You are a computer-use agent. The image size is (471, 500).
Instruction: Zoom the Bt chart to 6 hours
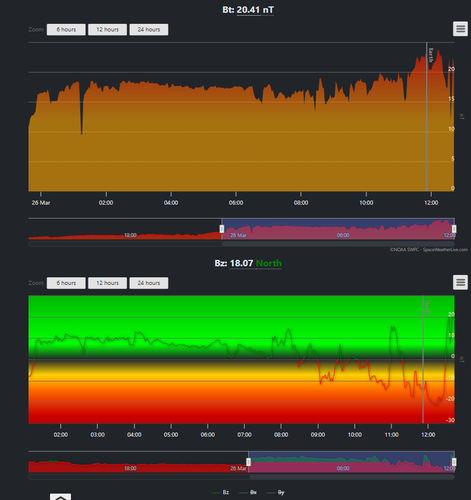(66, 29)
